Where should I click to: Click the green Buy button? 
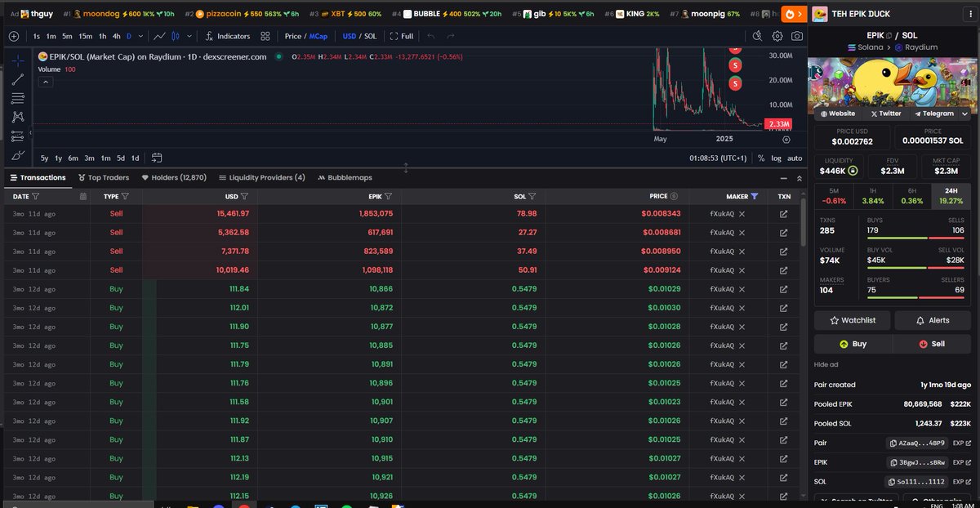pyautogui.click(x=853, y=344)
